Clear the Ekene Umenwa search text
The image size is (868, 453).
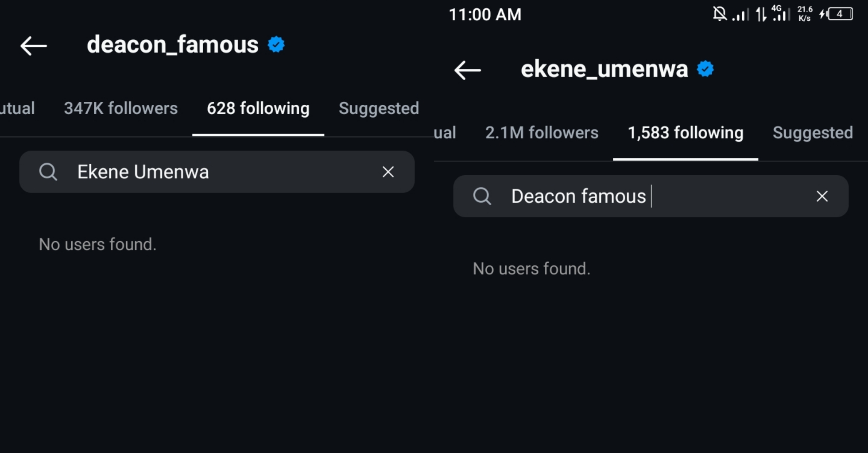(x=388, y=172)
